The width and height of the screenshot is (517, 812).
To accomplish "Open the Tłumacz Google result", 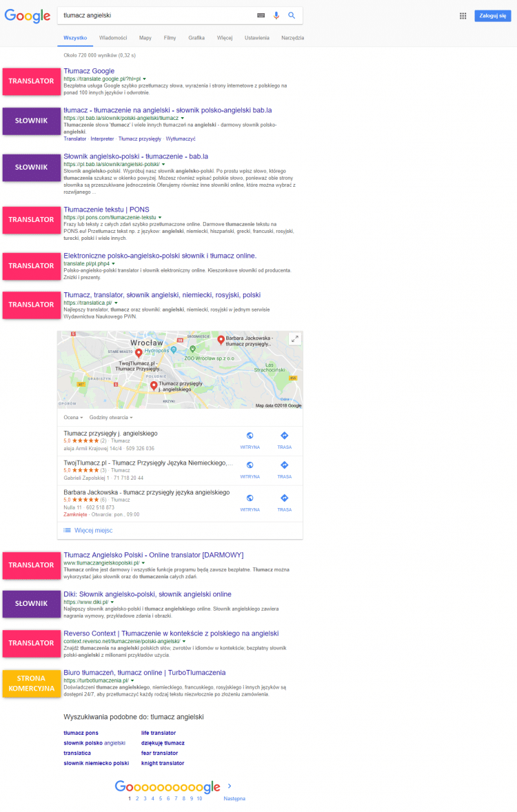I will (89, 71).
